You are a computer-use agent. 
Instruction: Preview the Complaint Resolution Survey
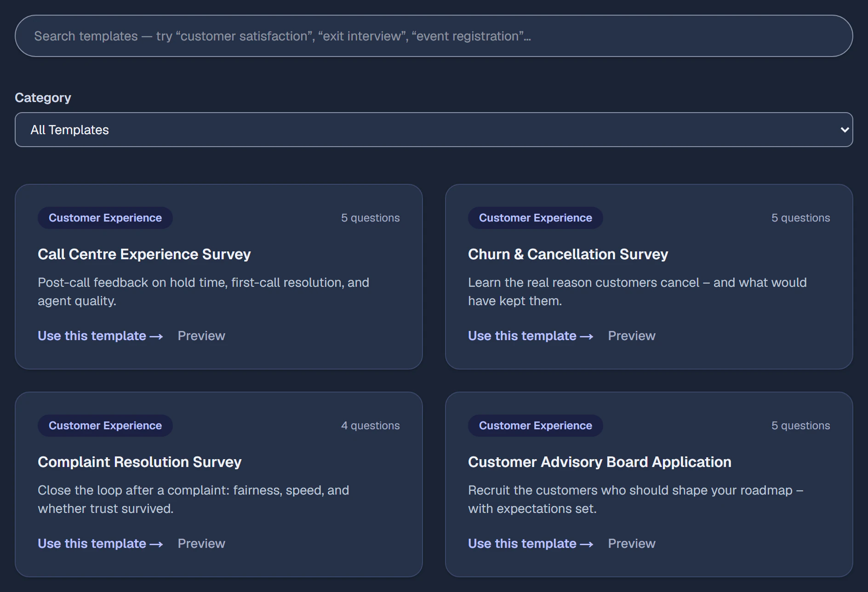coord(201,544)
